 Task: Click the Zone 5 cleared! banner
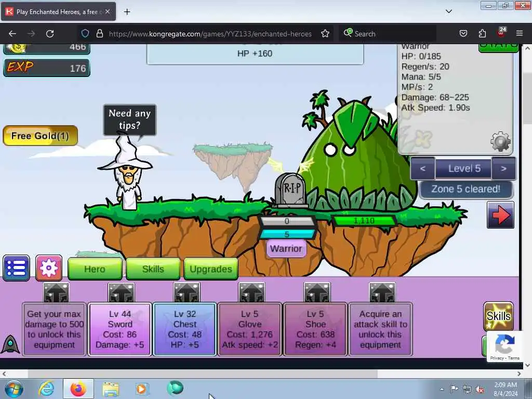coord(466,189)
